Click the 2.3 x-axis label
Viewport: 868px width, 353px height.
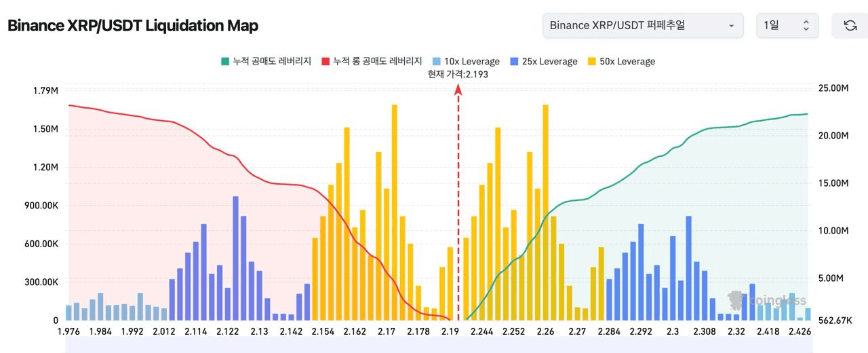pos(673,331)
